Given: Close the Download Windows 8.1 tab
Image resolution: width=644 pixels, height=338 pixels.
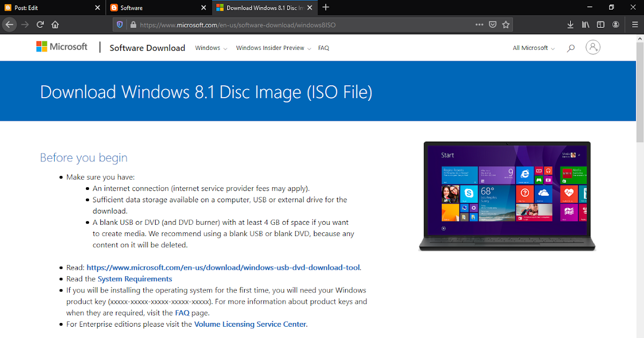Looking at the screenshot, I should tap(310, 8).
